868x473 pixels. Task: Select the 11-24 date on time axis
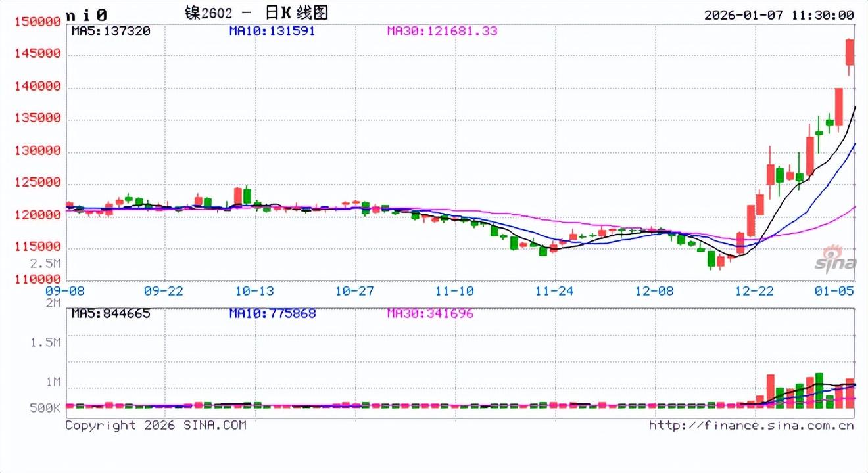click(554, 290)
